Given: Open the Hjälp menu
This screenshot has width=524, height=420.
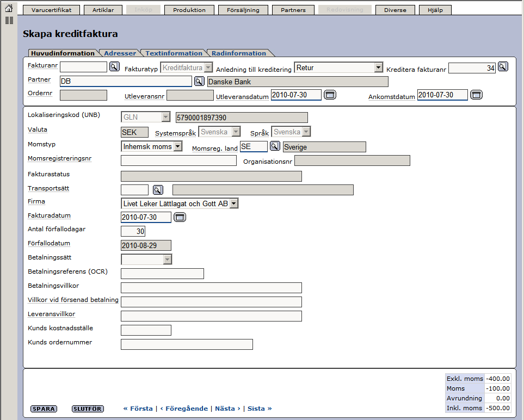Looking at the screenshot, I should [435, 10].
